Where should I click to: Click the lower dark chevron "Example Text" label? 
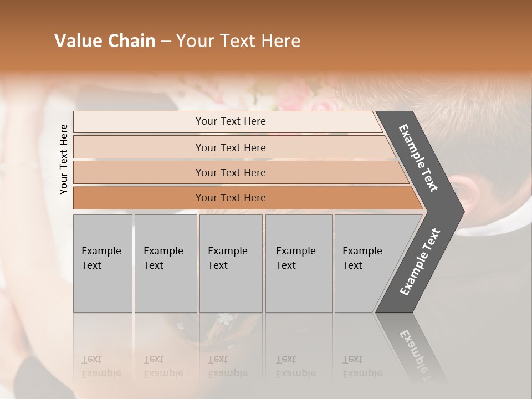420,262
